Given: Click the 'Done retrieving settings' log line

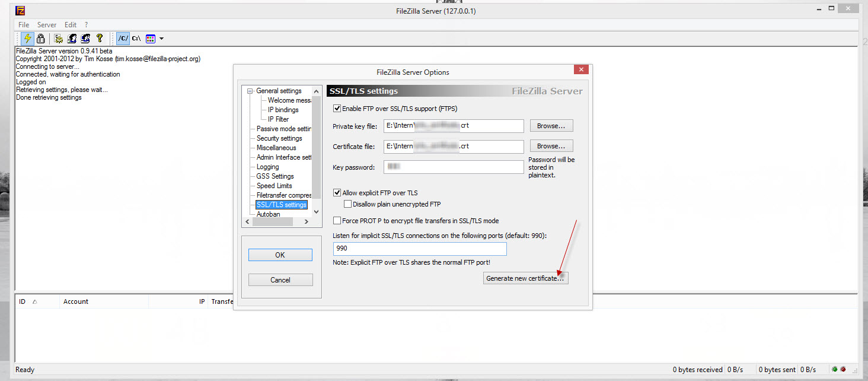Looking at the screenshot, I should pyautogui.click(x=49, y=97).
